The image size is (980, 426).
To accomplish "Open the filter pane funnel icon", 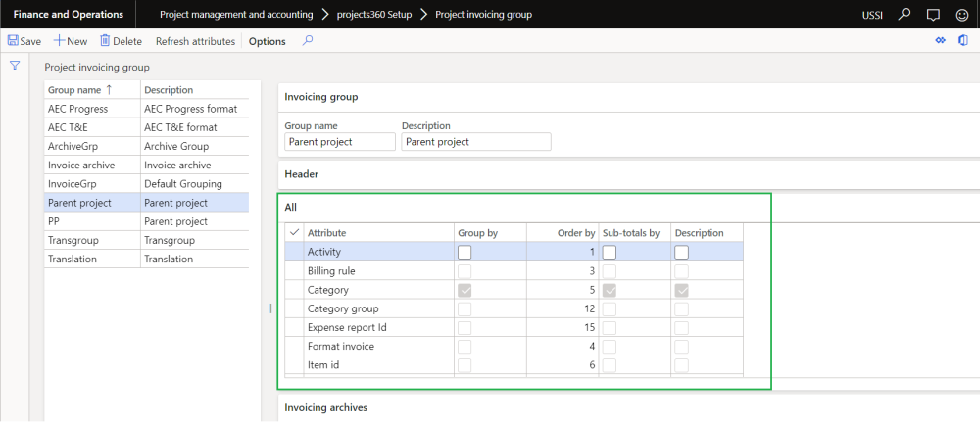I will click(x=15, y=66).
